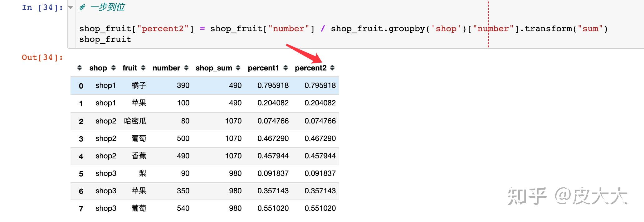Click the 哈密瓜 fruit cell
The image size is (644, 222).
[x=135, y=121]
